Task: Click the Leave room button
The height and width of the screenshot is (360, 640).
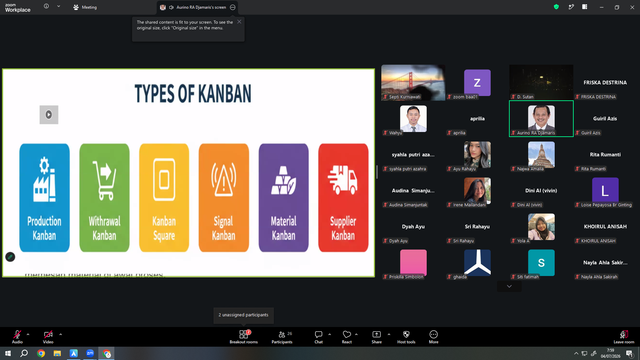Action: [x=624, y=337]
